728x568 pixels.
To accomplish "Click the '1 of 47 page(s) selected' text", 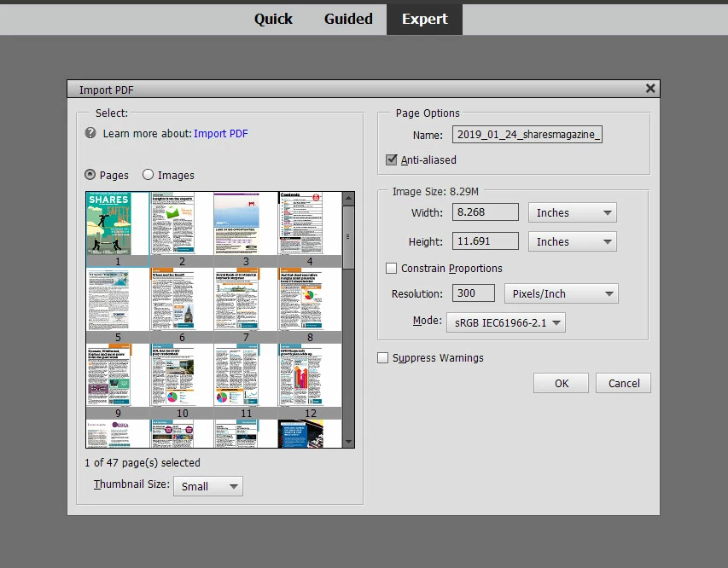I will point(143,462).
